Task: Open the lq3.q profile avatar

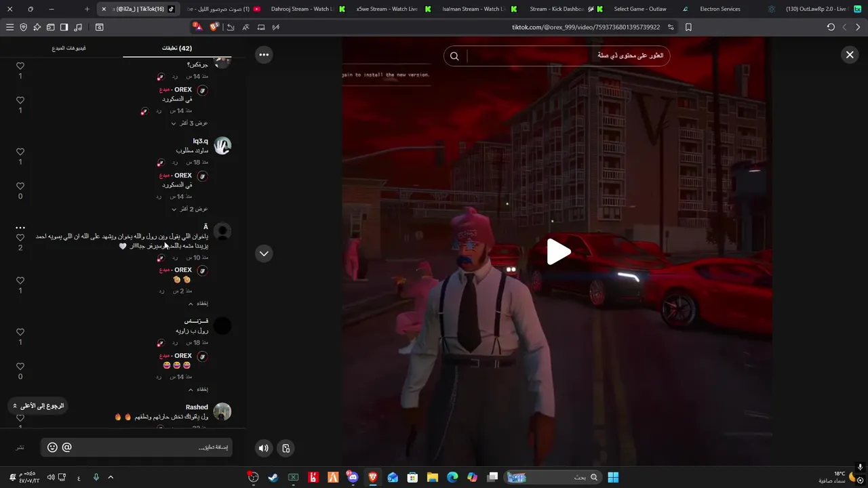Action: point(222,145)
